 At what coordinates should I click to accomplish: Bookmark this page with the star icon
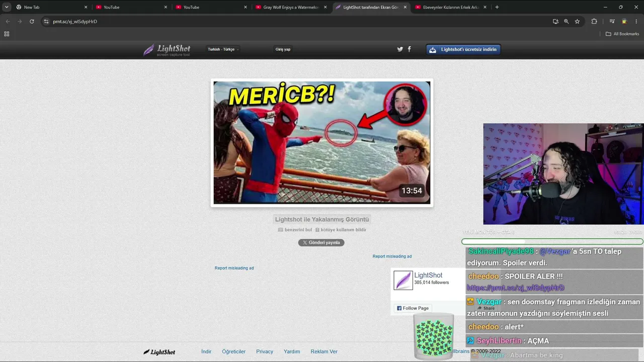click(x=577, y=22)
